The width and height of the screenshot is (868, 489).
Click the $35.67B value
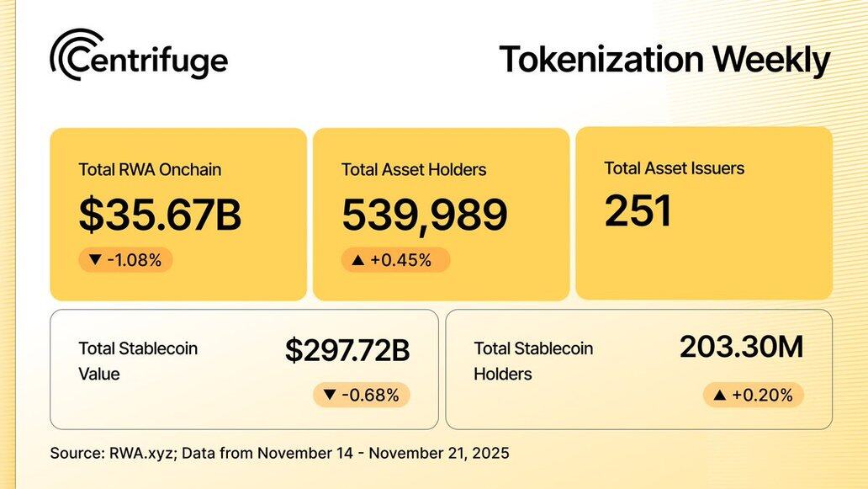160,215
